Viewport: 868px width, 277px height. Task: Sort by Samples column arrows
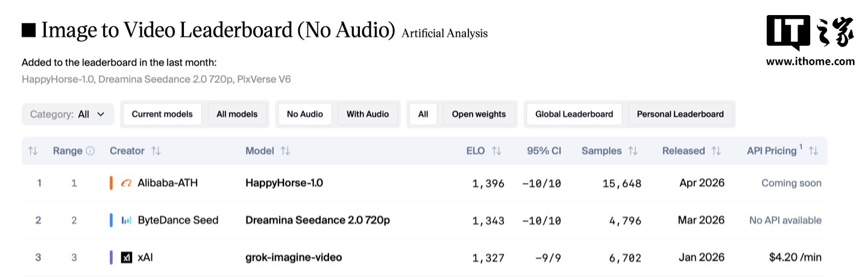[x=633, y=151]
